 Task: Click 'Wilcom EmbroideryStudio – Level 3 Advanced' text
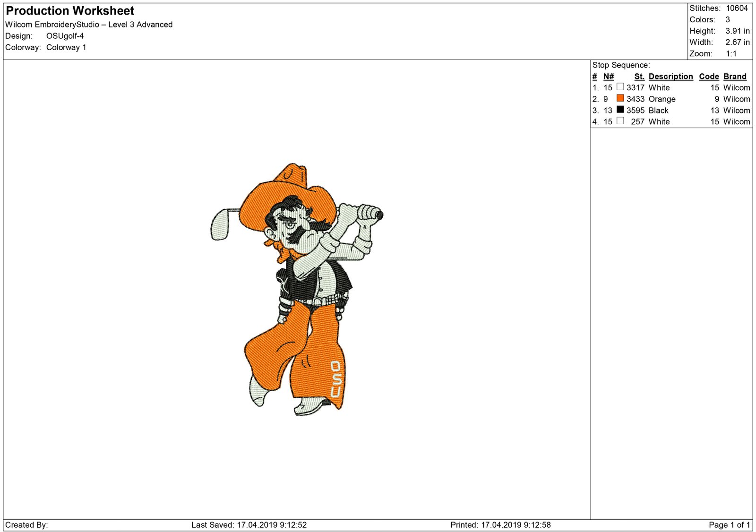pos(89,25)
